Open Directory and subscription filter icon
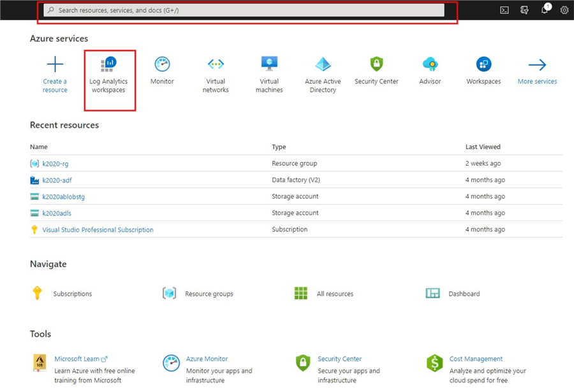Screen dimensions: 574x392 (524, 10)
